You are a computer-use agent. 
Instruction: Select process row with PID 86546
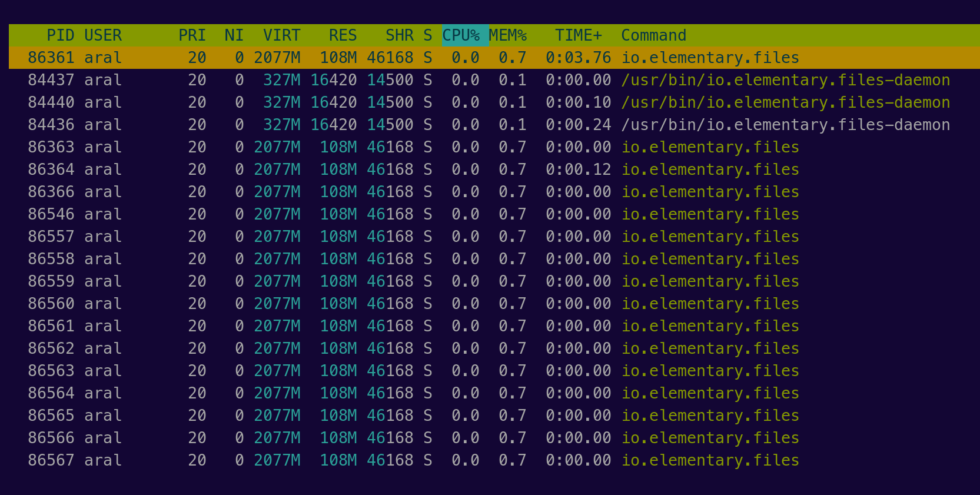(494, 214)
